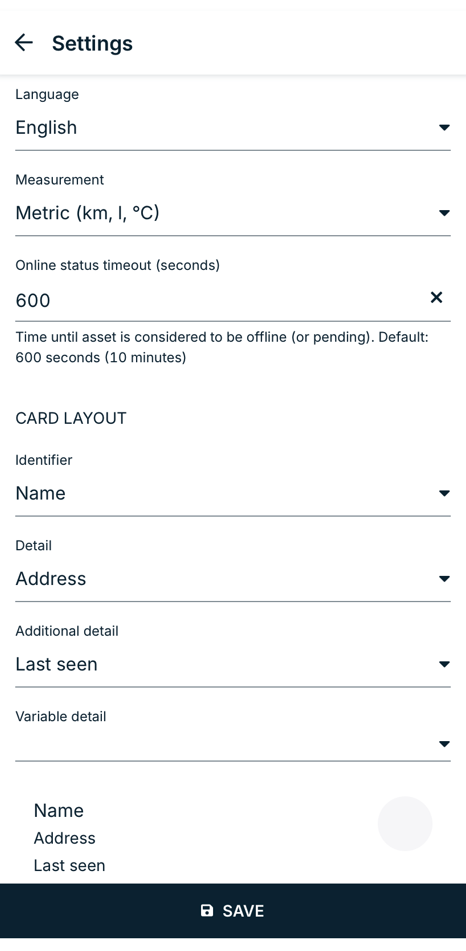Click the Detail dropdown arrow
The width and height of the screenshot is (466, 951).
444,579
